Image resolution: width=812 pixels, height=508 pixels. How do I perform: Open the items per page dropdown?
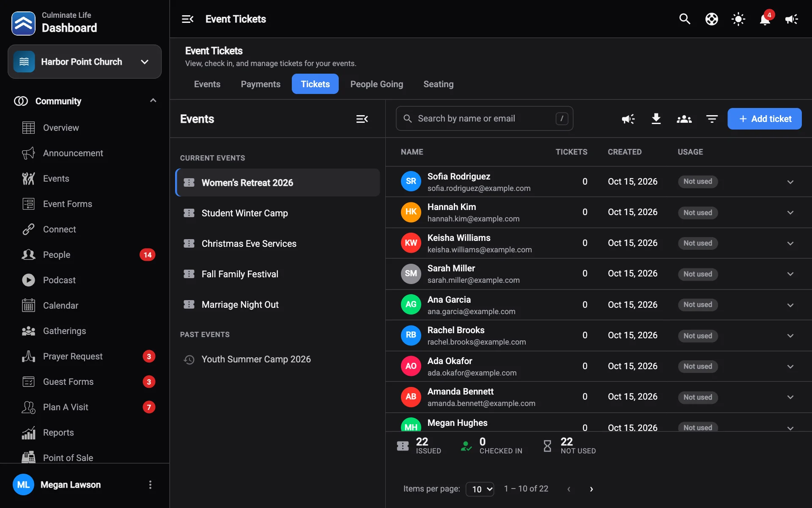tap(480, 489)
